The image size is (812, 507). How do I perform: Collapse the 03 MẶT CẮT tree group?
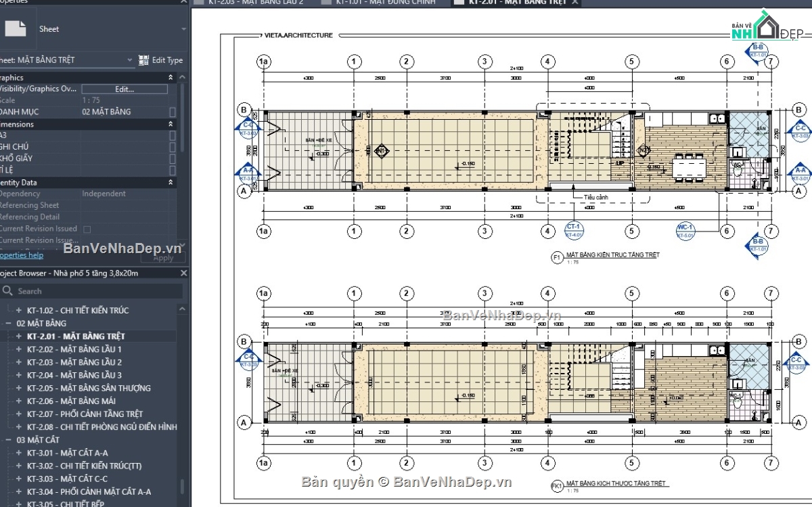click(9, 440)
